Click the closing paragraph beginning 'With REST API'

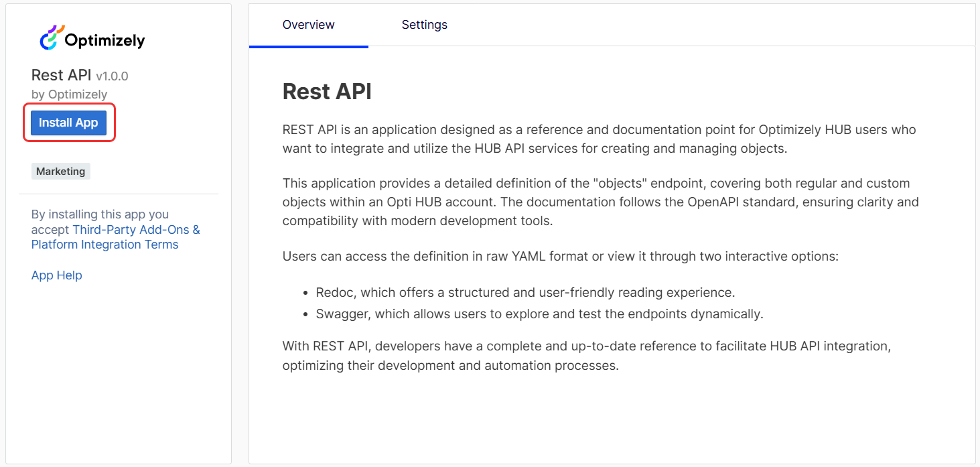click(x=587, y=356)
